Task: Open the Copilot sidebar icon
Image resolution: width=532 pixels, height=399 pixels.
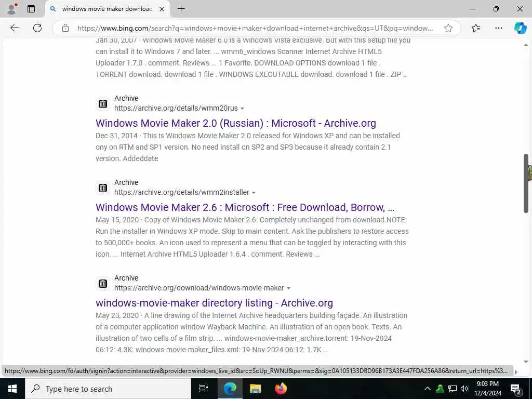Action: [520, 28]
